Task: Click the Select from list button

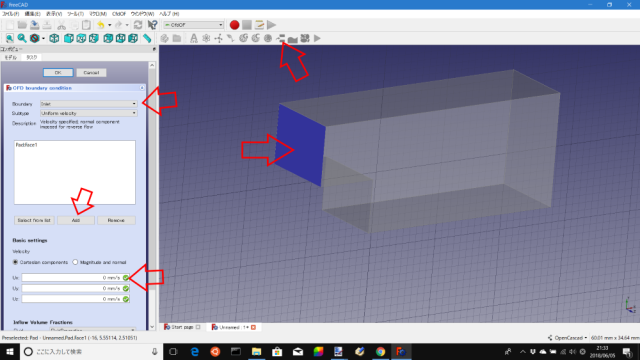Action: (x=34, y=220)
